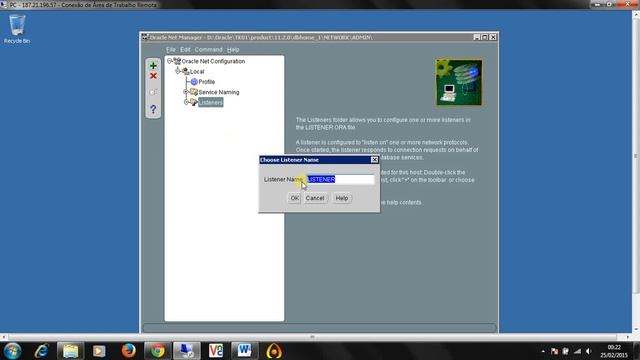Open File Explorer from the taskbar
This screenshot has width=640, height=360.
tap(70, 351)
